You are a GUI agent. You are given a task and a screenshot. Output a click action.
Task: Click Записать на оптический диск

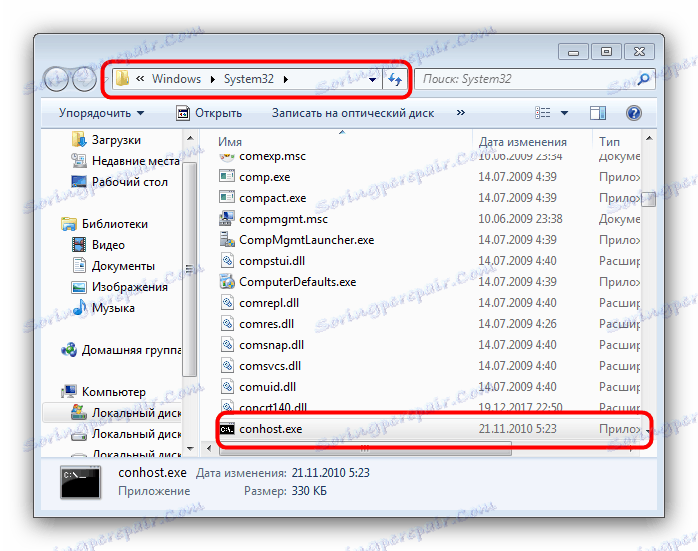tap(353, 113)
